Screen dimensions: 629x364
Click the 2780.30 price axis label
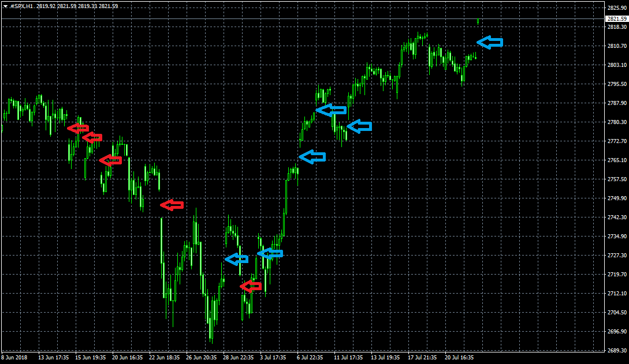tap(617, 122)
